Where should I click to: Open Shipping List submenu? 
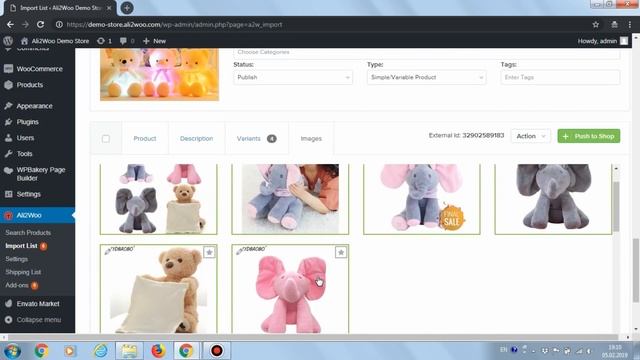(x=23, y=272)
